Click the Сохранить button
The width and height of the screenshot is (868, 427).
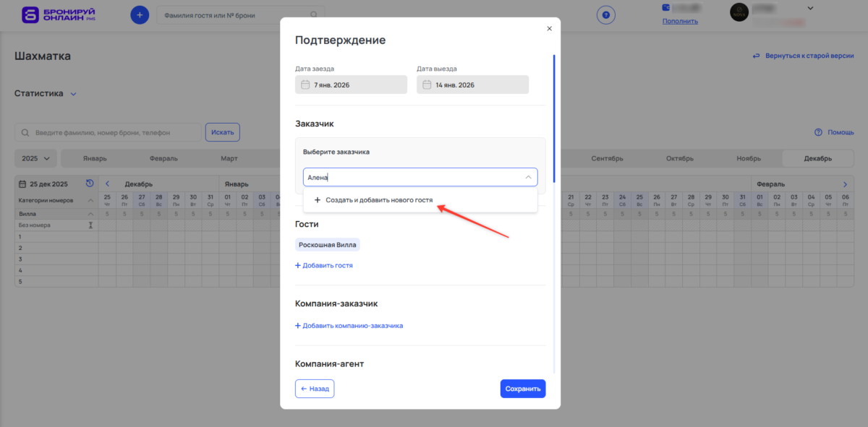pyautogui.click(x=522, y=388)
